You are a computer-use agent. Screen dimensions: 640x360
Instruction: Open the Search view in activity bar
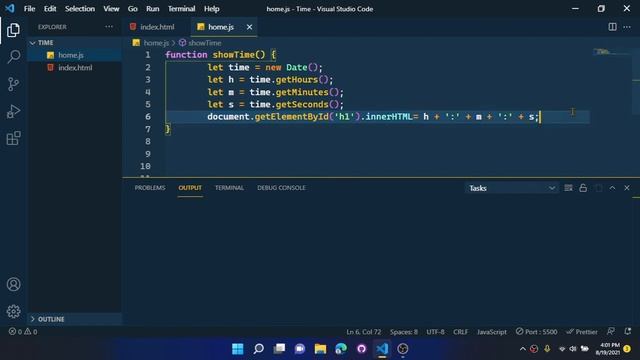coord(13,57)
